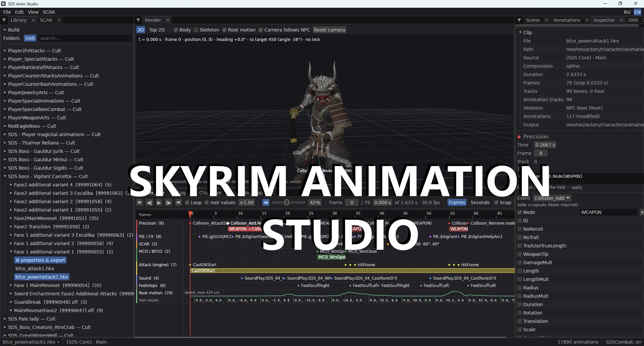Expand Fase2MainMoveset [99991051] node
The image size is (644, 346).
point(11,218)
